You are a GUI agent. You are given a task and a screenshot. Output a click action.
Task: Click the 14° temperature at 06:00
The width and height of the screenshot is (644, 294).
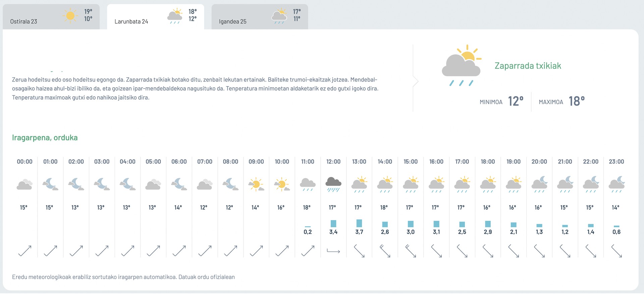click(178, 208)
